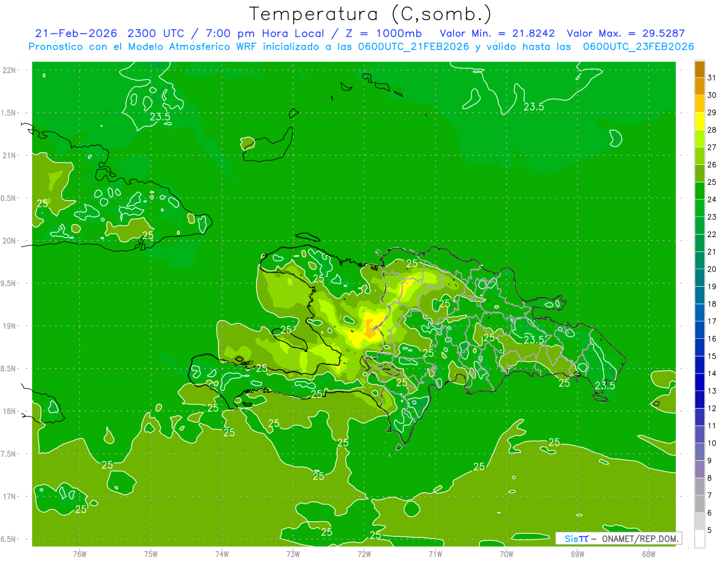Screen dimensions: 728x562
Task: Click the number 31 on the color scale
Action: click(712, 78)
